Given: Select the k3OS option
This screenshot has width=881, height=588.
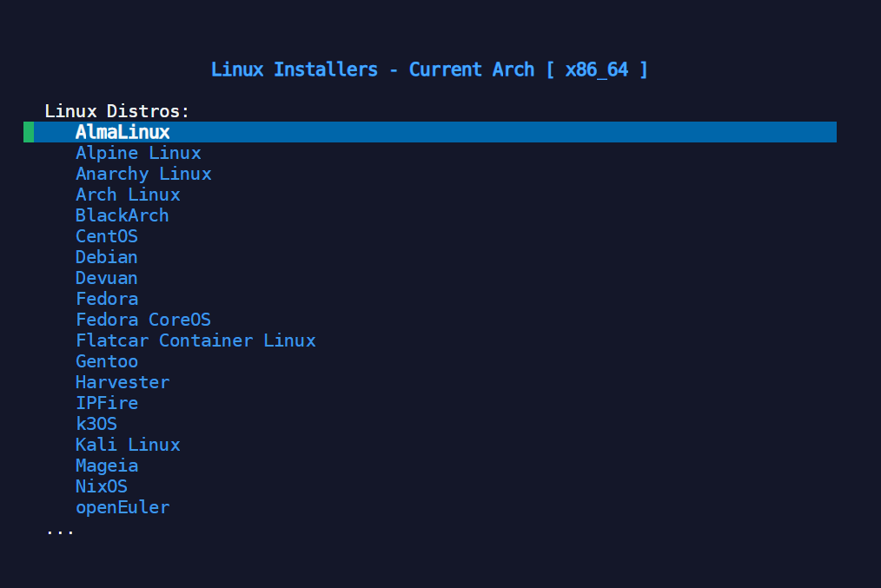Looking at the screenshot, I should click(96, 424).
